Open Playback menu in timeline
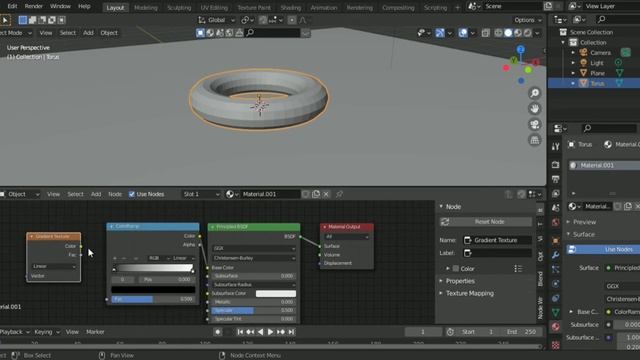The width and height of the screenshot is (640, 360). tap(14, 332)
